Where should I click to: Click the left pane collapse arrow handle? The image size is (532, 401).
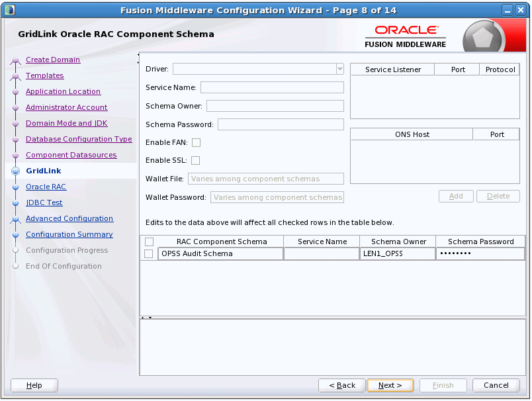coord(138,55)
